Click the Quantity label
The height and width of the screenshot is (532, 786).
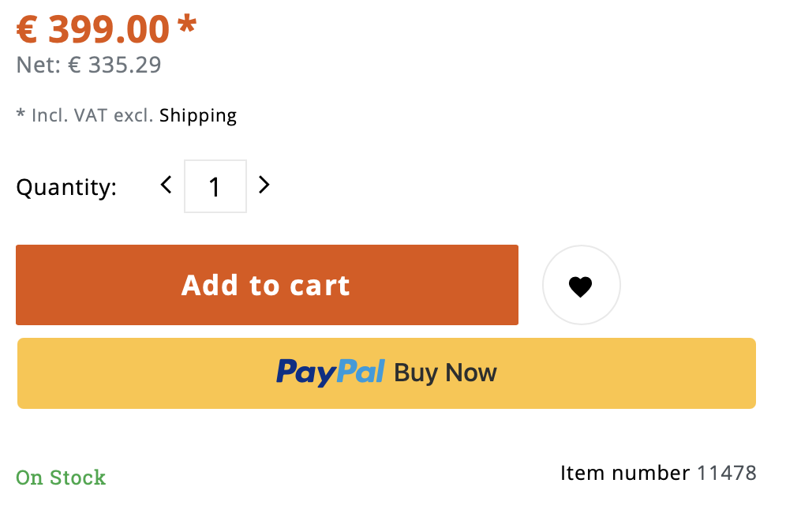click(66, 188)
